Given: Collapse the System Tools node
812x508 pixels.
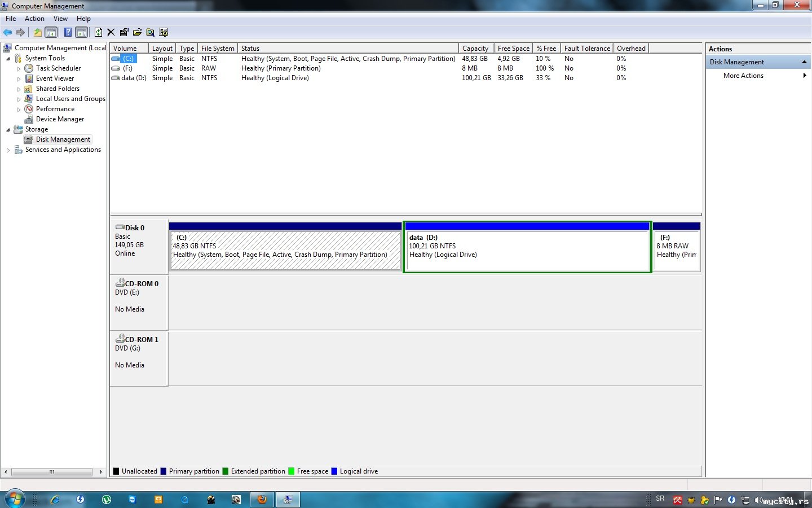Looking at the screenshot, I should (x=8, y=58).
